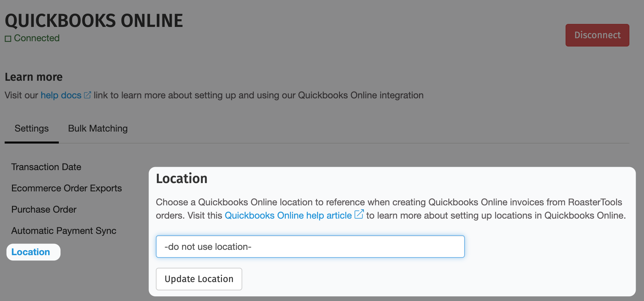This screenshot has height=301, width=644.
Task: Open Purchase Order settings section
Action: (44, 209)
